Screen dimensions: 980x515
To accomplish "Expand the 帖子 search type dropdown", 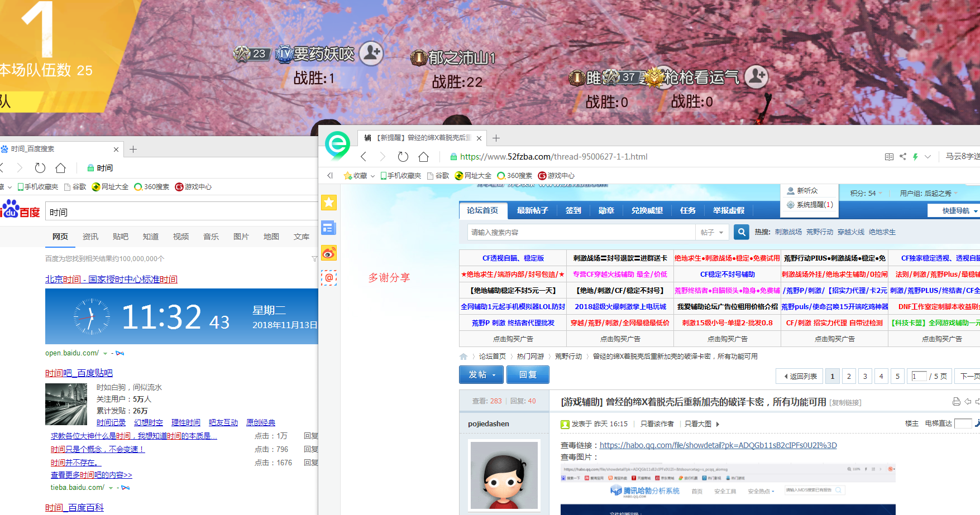I will (712, 232).
